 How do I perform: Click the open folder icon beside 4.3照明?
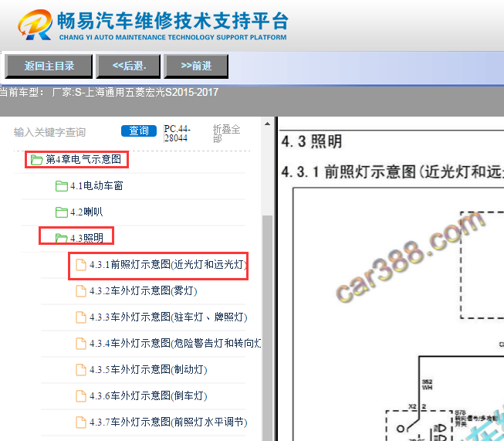[x=62, y=238]
